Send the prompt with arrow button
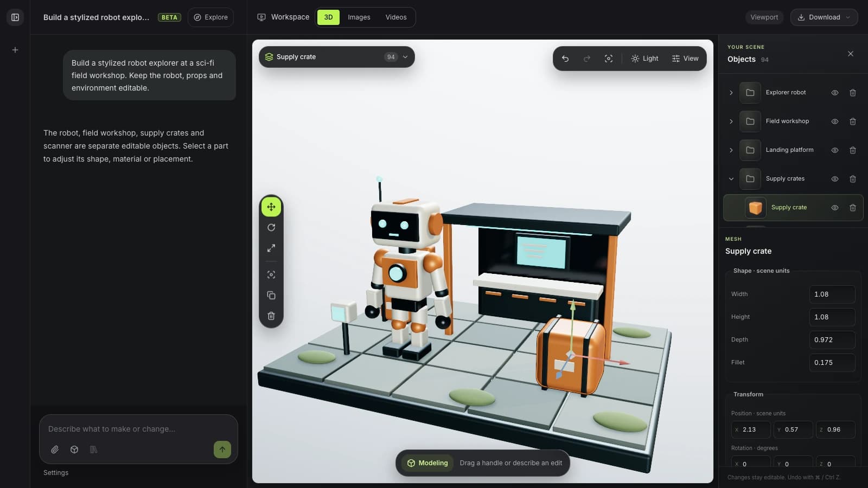Screen dimensions: 868x488 (x=222, y=450)
